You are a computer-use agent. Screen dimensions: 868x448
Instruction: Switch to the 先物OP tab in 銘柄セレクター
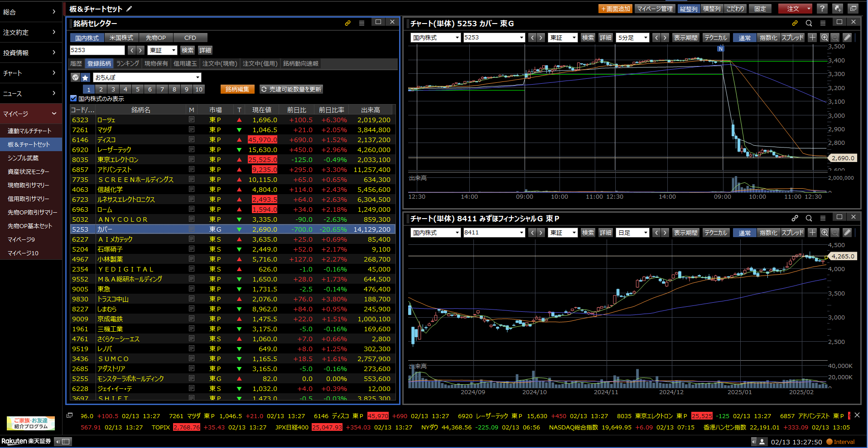156,38
